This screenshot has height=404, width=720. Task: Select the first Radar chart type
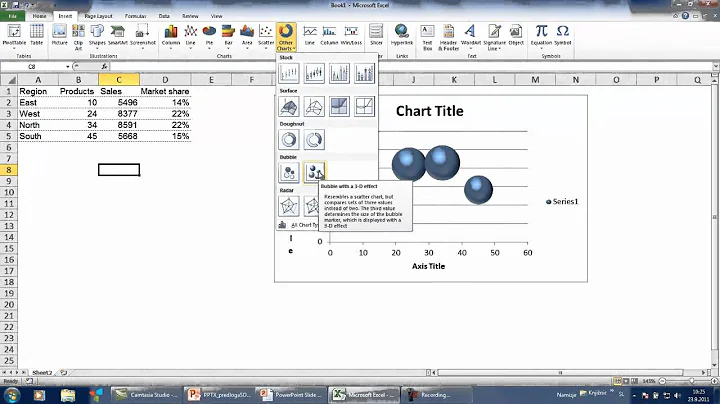click(289, 206)
